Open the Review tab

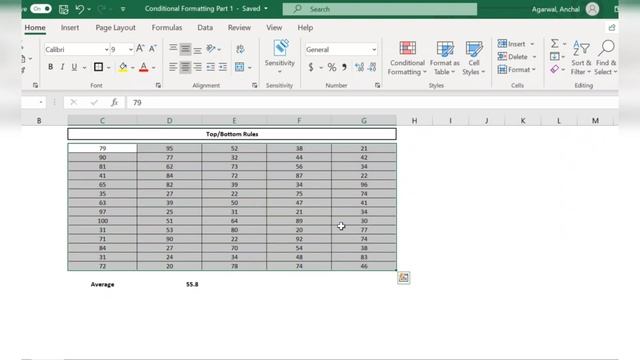pos(239,28)
